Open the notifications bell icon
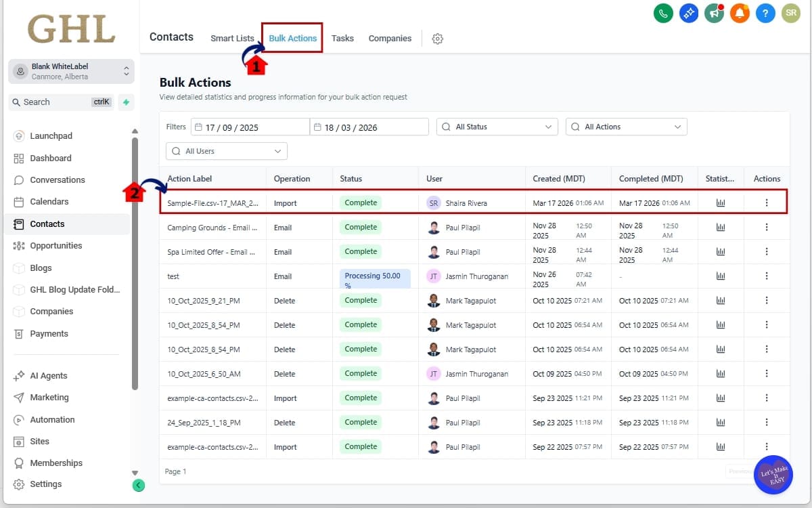Screen dimensions: 812x508 (740, 13)
